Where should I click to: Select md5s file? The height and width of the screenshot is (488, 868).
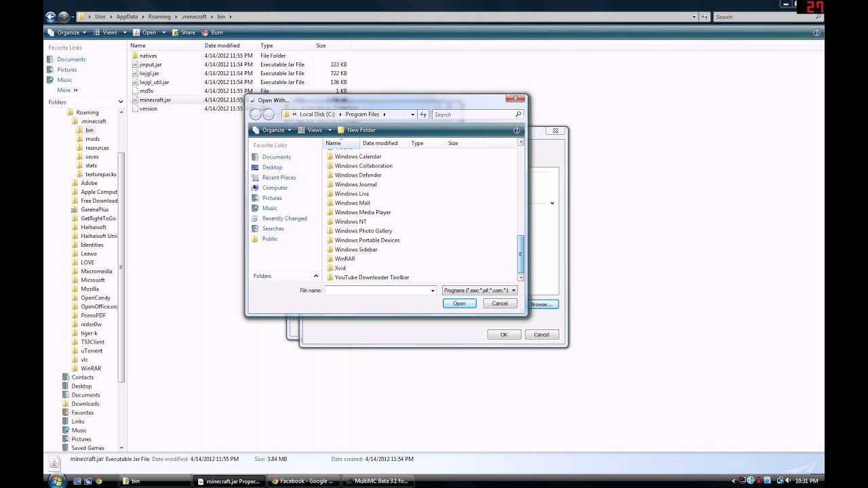(x=146, y=91)
